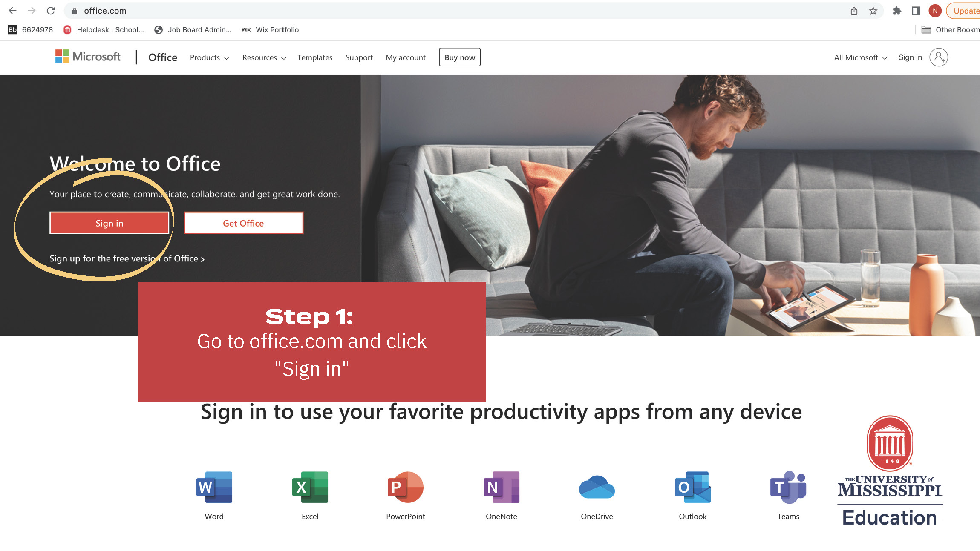Screen dimensions: 980x551
Task: Launch the Outlook app icon
Action: (693, 487)
